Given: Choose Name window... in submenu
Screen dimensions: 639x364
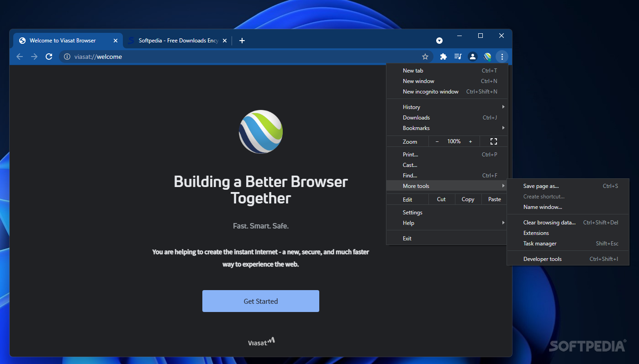Looking at the screenshot, I should pyautogui.click(x=568, y=207).
